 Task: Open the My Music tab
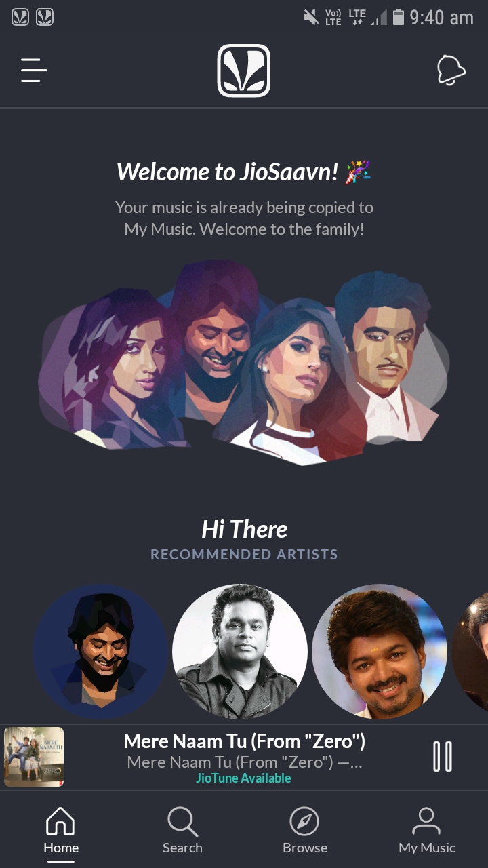(x=427, y=830)
